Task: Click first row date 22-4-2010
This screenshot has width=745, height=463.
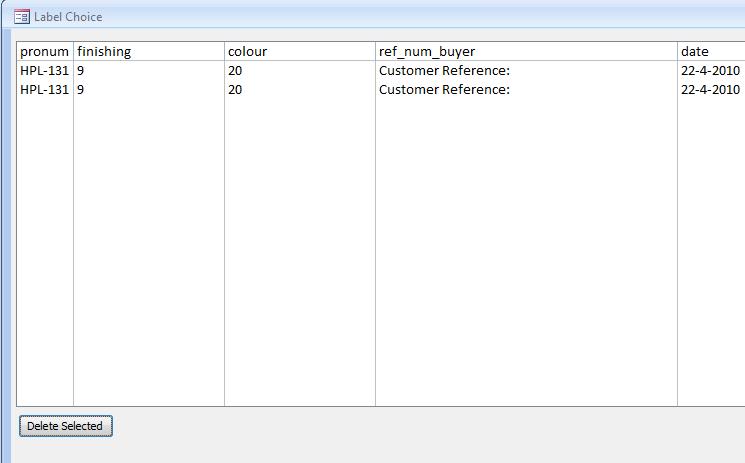Action: coord(710,70)
